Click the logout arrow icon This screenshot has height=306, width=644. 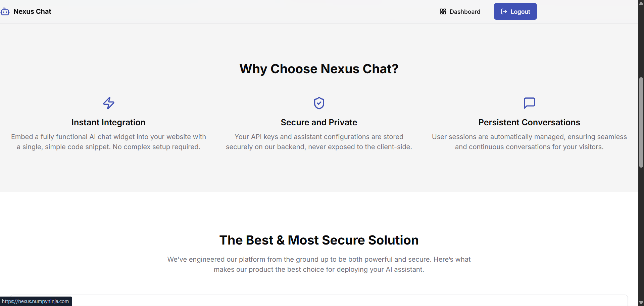tap(504, 11)
